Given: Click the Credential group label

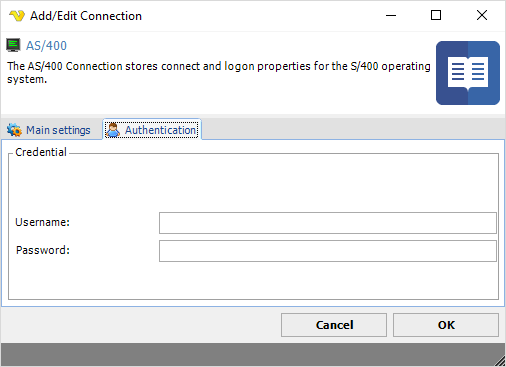Looking at the screenshot, I should (41, 152).
